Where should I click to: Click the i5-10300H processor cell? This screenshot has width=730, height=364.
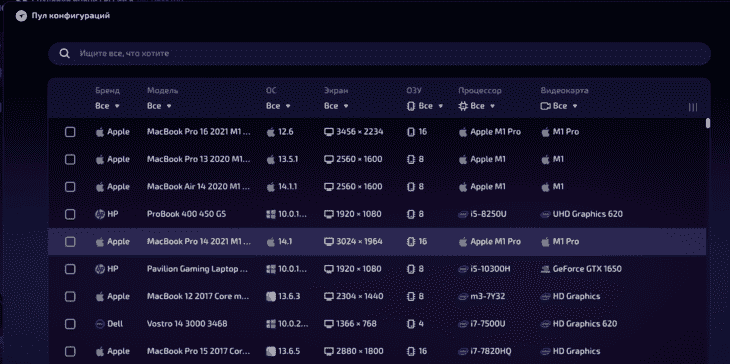pos(485,269)
